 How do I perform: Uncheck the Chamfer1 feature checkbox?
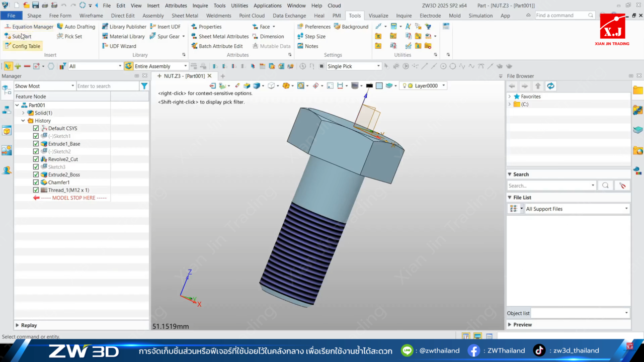tap(36, 183)
